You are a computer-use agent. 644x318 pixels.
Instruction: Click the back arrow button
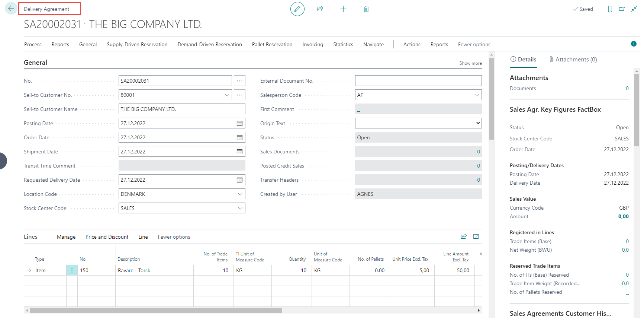click(x=11, y=9)
